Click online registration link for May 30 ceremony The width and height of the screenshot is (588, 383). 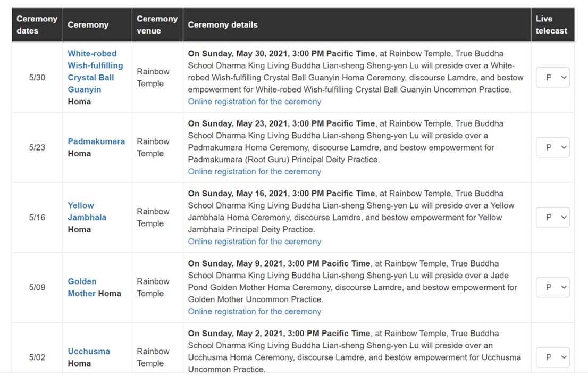click(x=255, y=102)
